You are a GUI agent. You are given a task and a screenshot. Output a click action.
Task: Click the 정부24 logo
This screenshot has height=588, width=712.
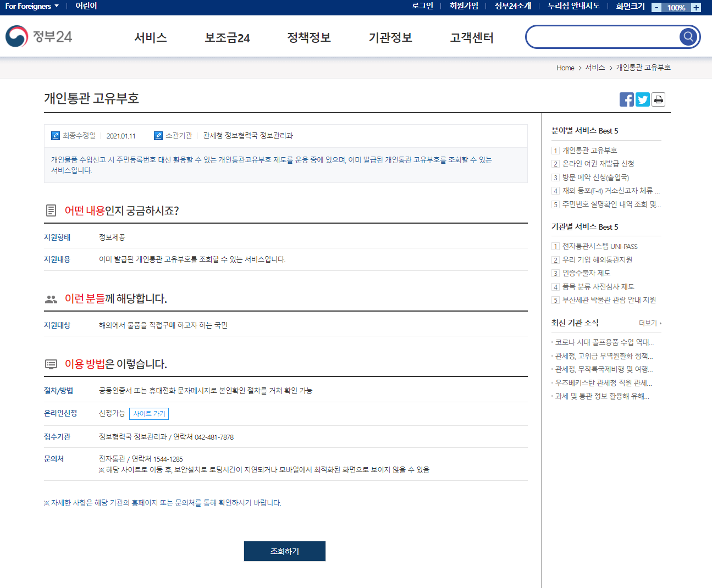38,36
